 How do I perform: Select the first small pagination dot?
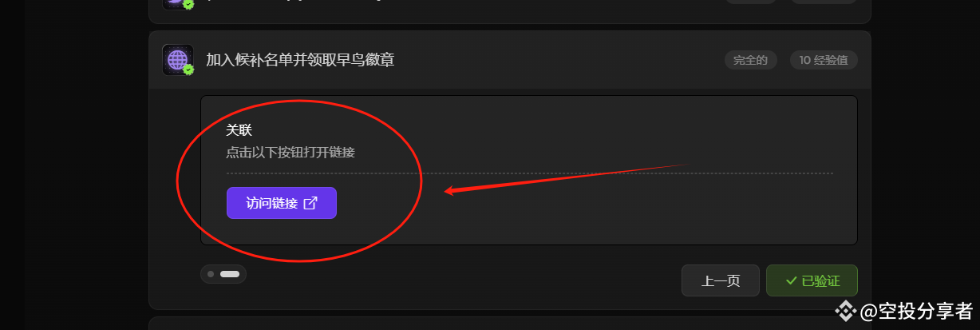211,274
